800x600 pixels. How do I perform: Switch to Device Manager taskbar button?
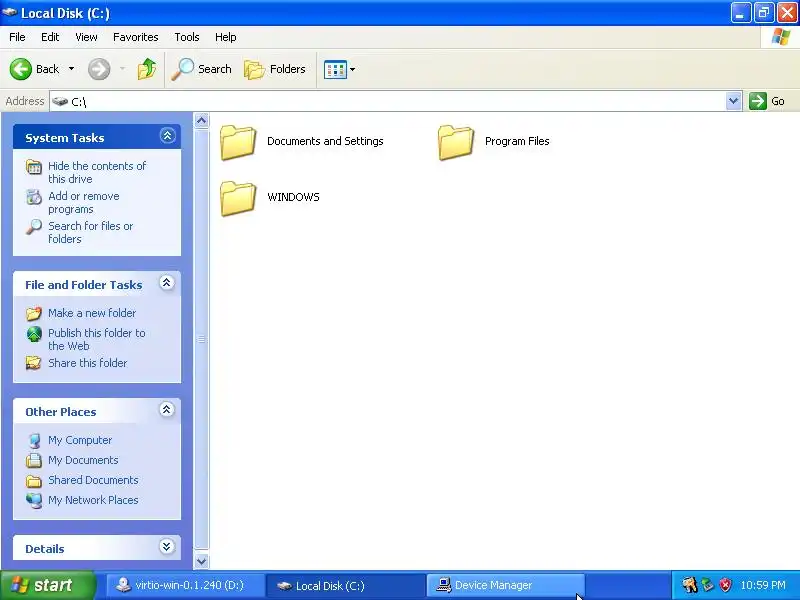click(x=506, y=585)
